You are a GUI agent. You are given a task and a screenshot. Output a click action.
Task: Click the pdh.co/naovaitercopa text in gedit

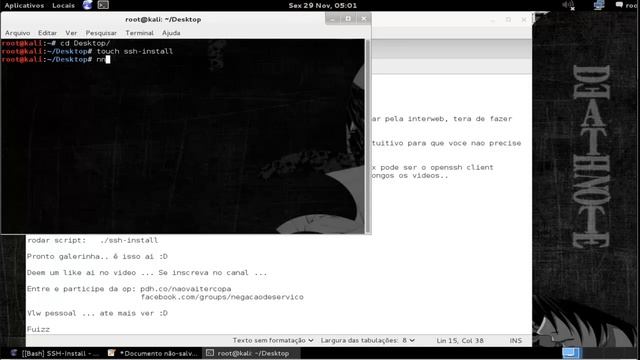pos(186,289)
